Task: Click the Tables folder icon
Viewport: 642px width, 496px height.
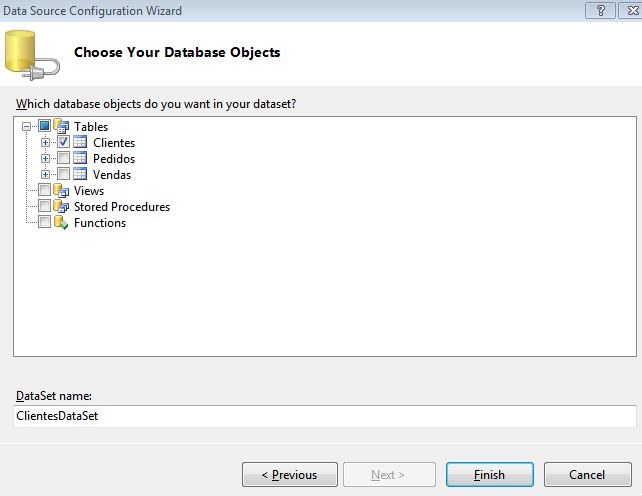Action: coord(62,127)
